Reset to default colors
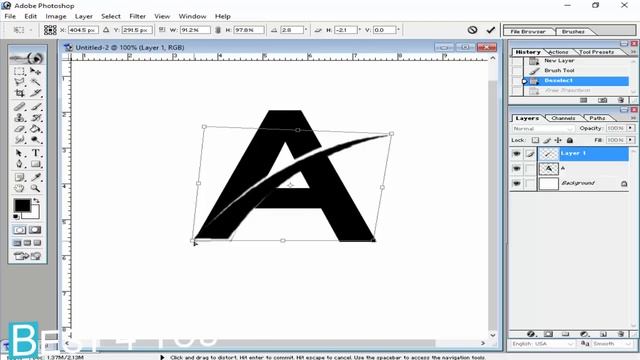This screenshot has height=360, width=640. pos(16,216)
